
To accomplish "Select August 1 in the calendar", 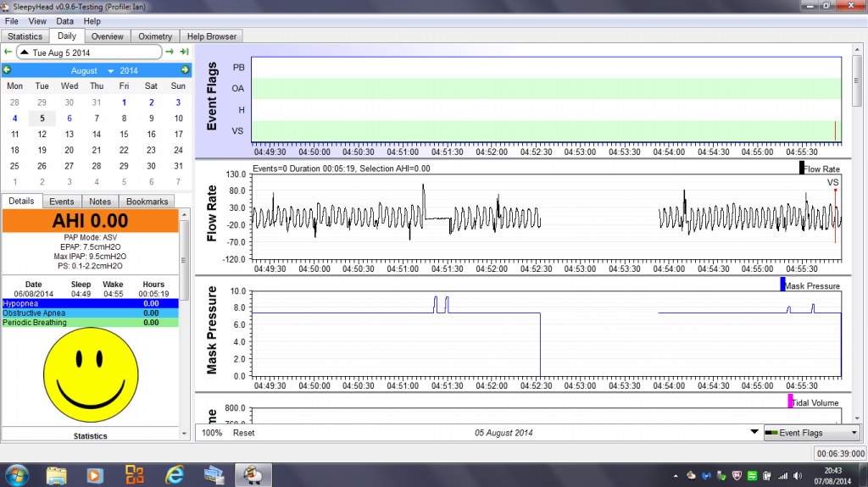I will click(124, 102).
